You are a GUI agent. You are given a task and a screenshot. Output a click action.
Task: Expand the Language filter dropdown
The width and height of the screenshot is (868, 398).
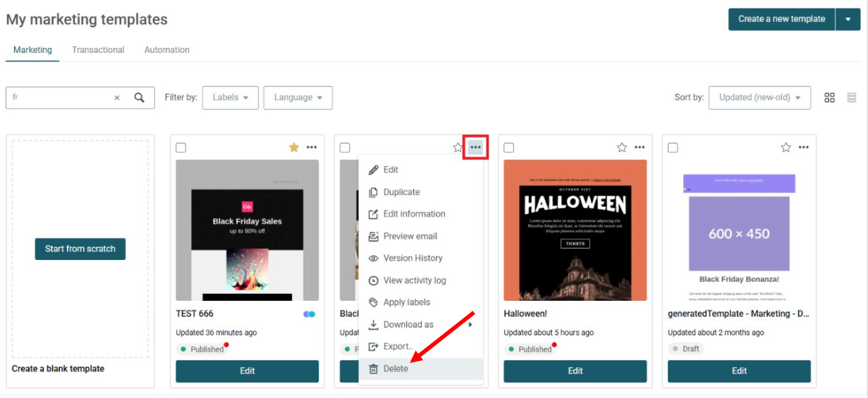point(298,98)
